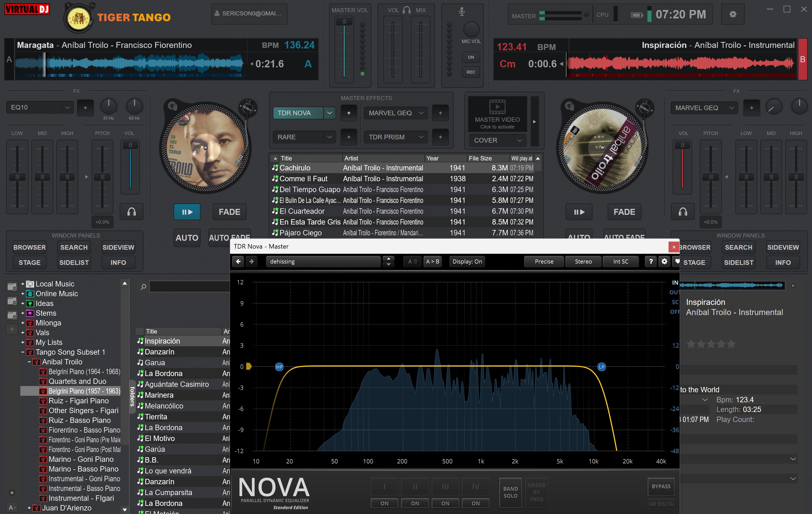
Task: Click the plus button beside EQ10 effect
Action: [x=85, y=107]
